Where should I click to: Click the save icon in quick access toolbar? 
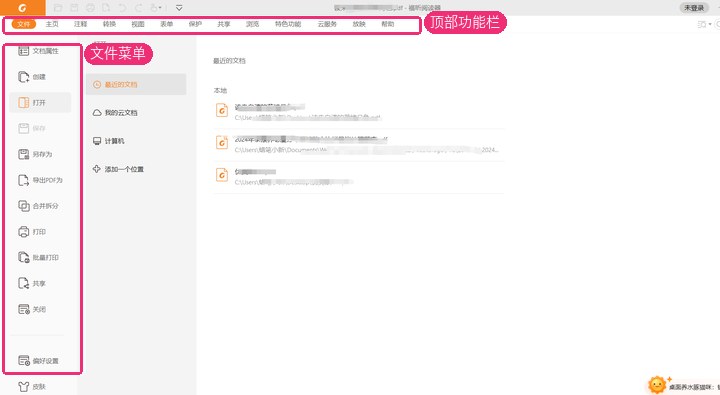click(74, 8)
